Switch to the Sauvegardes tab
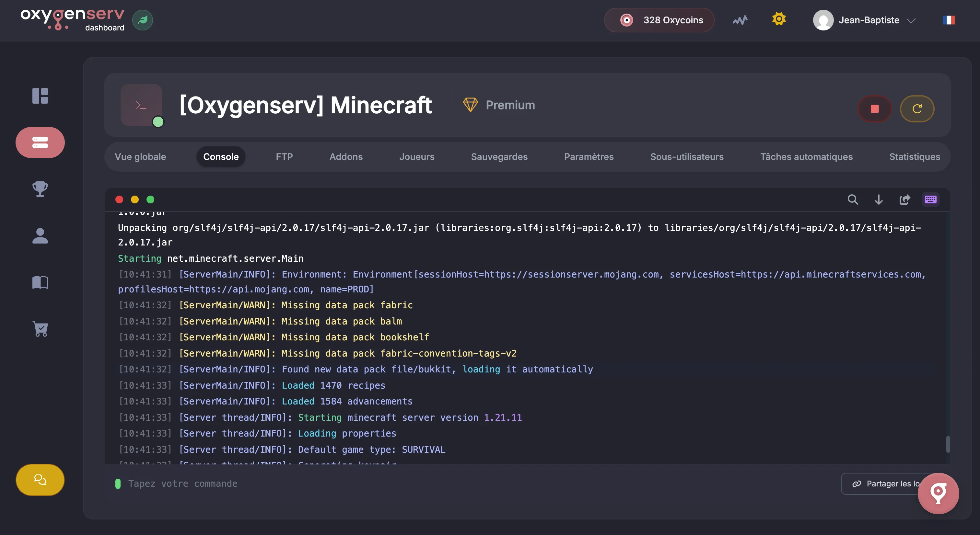 coord(499,157)
